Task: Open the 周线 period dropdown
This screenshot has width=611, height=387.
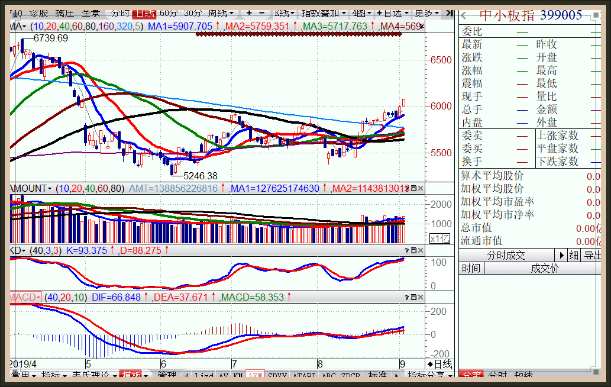Action: point(221,14)
